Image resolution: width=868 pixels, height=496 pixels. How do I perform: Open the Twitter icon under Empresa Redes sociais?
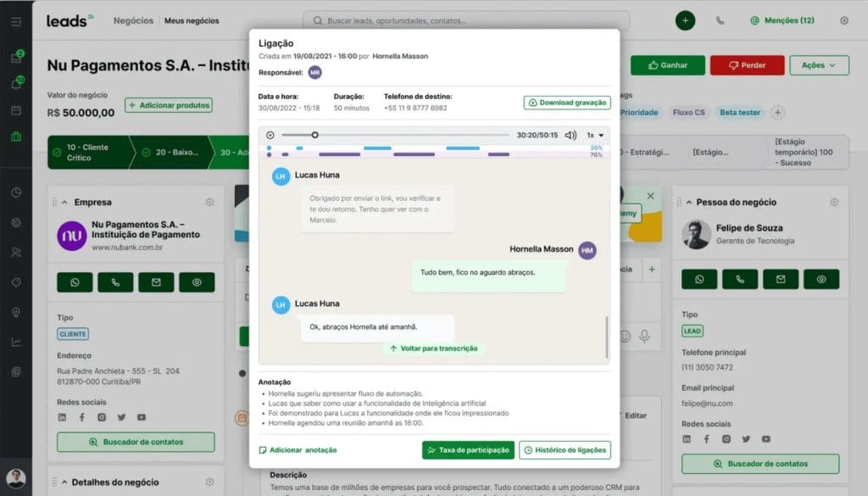coord(121,417)
